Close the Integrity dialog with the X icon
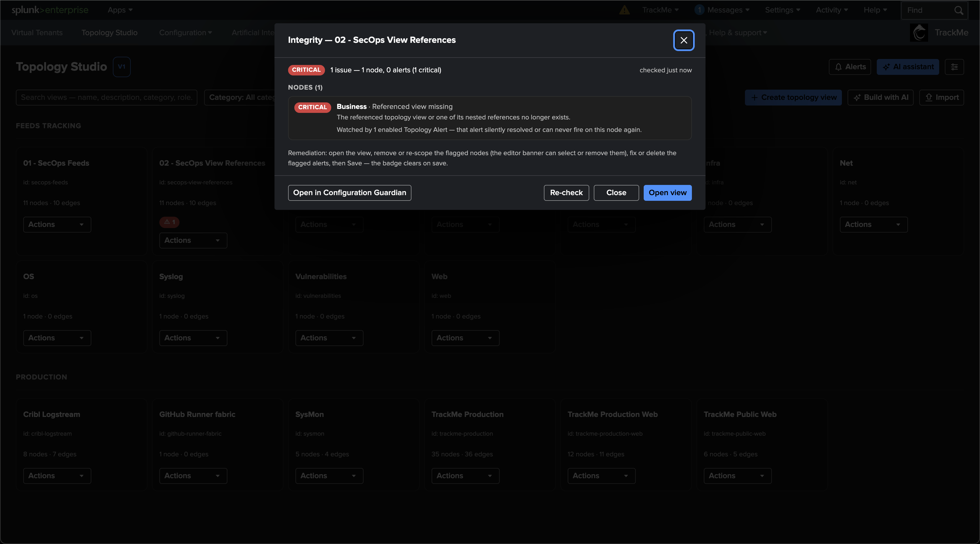 684,40
